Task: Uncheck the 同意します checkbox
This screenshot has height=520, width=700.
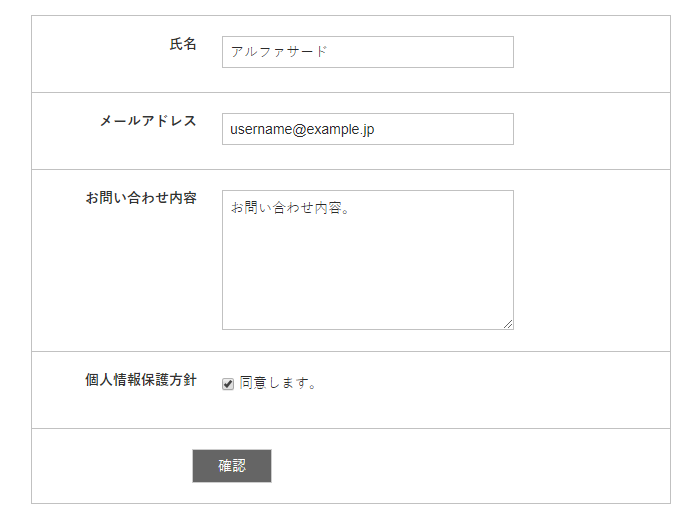Action: click(x=228, y=384)
